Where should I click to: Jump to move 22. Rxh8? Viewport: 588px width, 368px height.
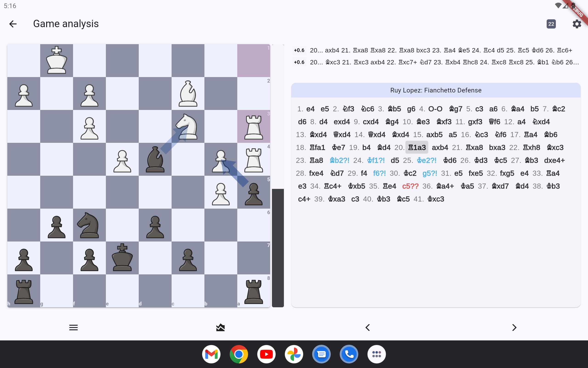(531, 147)
